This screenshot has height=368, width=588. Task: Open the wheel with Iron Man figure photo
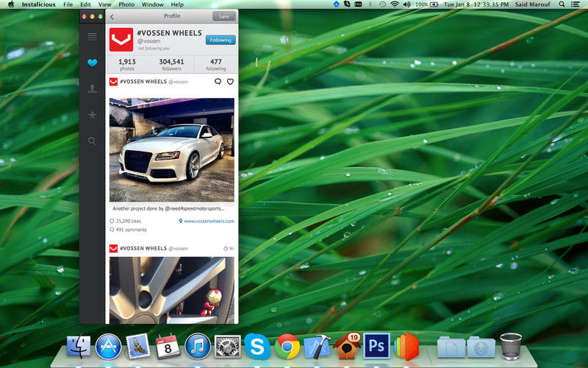tap(172, 290)
